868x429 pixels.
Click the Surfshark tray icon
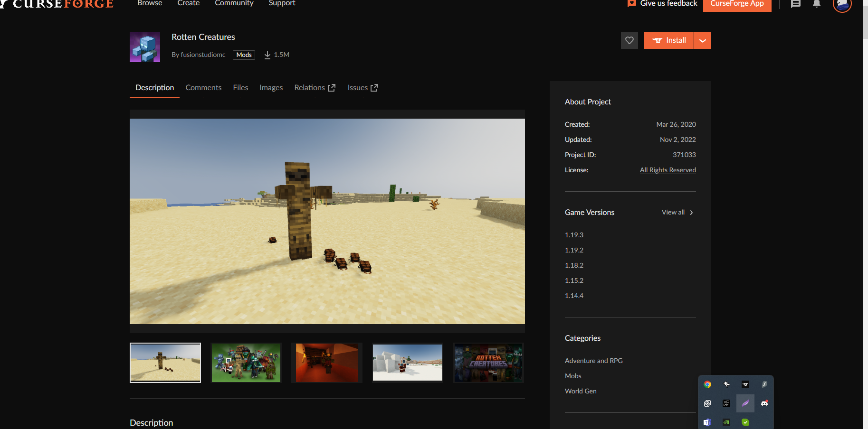coord(764,384)
